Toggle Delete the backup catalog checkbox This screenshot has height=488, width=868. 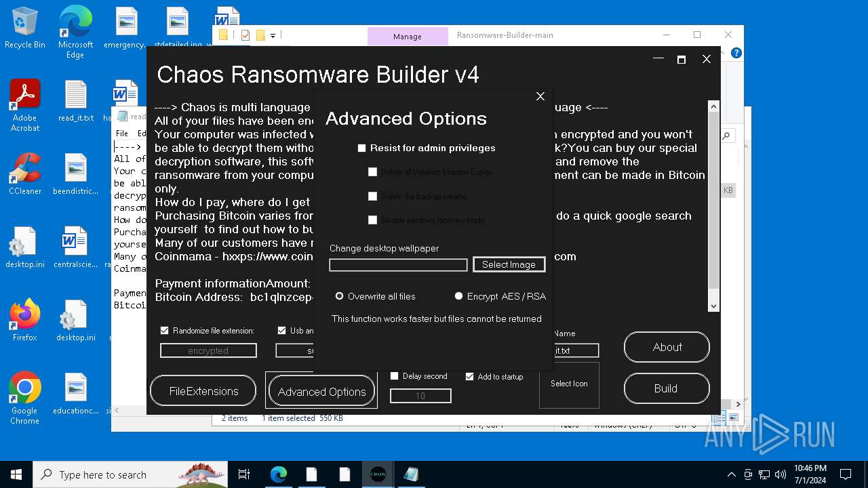pyautogui.click(x=372, y=197)
